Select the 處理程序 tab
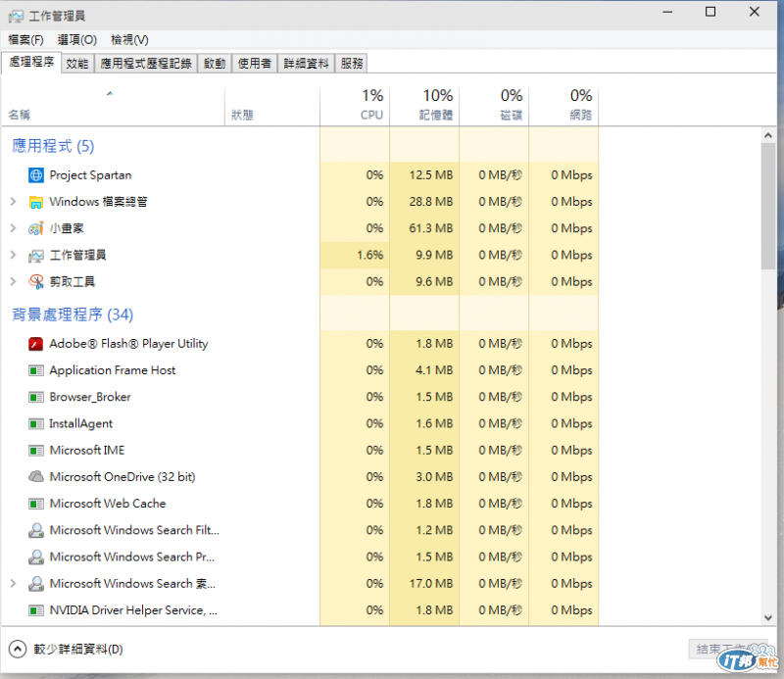 pyautogui.click(x=31, y=62)
